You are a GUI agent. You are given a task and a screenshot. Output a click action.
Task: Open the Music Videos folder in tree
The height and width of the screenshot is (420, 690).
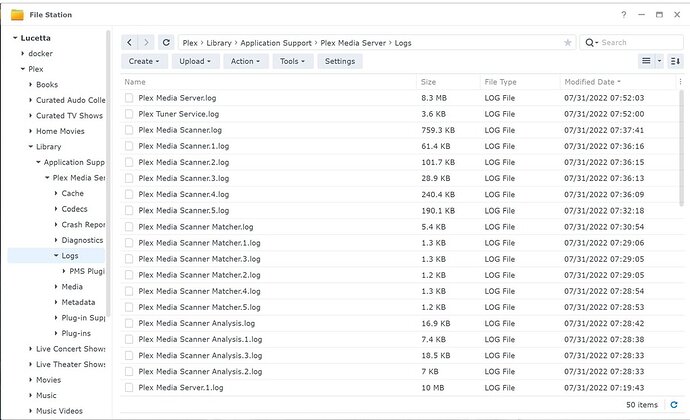click(x=59, y=411)
